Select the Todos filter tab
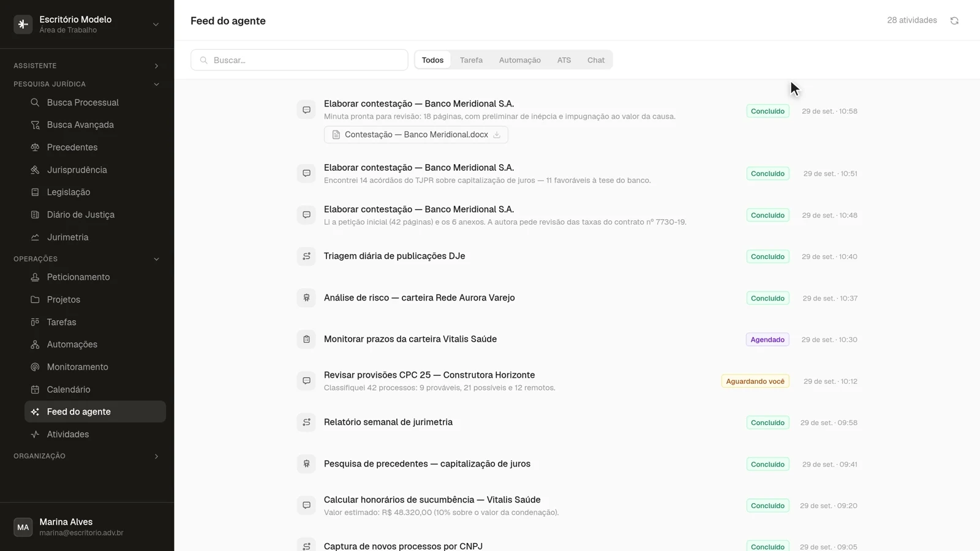 coord(432,60)
